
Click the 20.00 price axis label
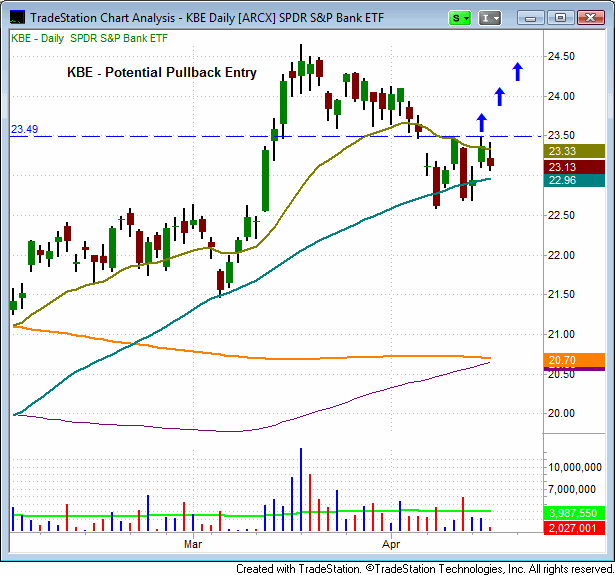pyautogui.click(x=561, y=413)
